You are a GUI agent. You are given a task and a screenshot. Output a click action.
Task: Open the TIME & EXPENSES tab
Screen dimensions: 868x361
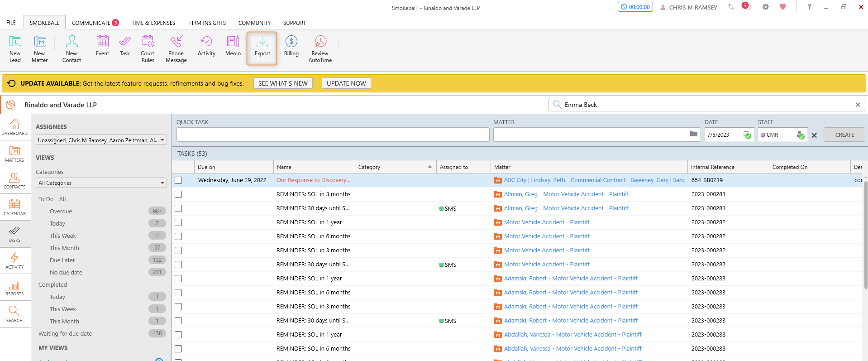pos(153,23)
